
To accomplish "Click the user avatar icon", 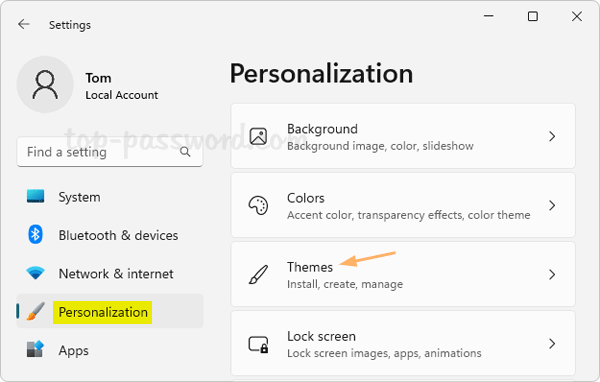I will pos(45,85).
